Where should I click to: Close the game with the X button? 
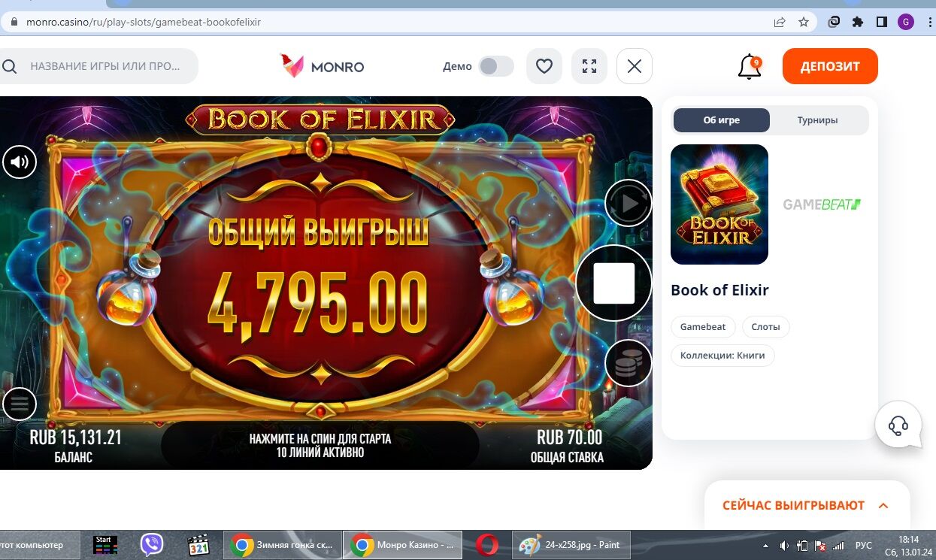pyautogui.click(x=635, y=66)
